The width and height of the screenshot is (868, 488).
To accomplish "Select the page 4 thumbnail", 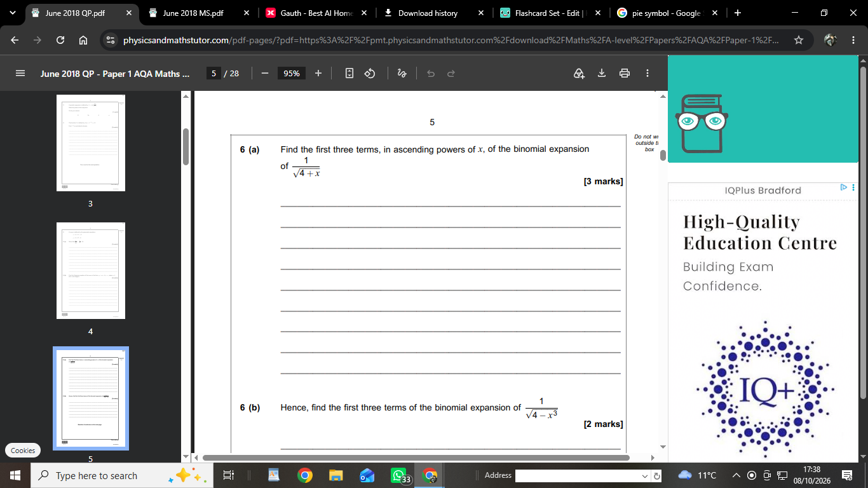I will (91, 271).
